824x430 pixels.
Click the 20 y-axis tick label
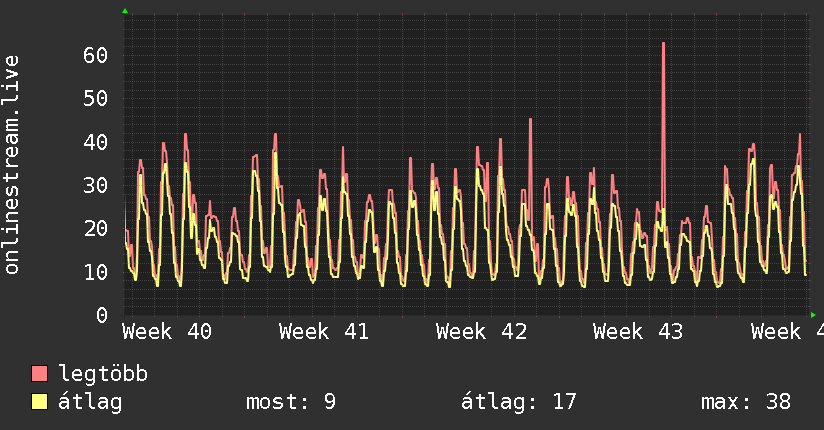pos(95,228)
